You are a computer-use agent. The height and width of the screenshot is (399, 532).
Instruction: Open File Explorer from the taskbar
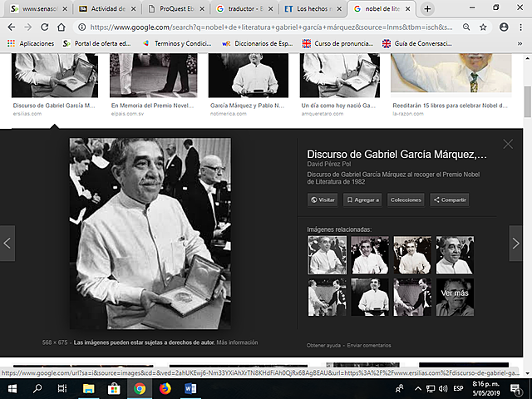[88, 388]
